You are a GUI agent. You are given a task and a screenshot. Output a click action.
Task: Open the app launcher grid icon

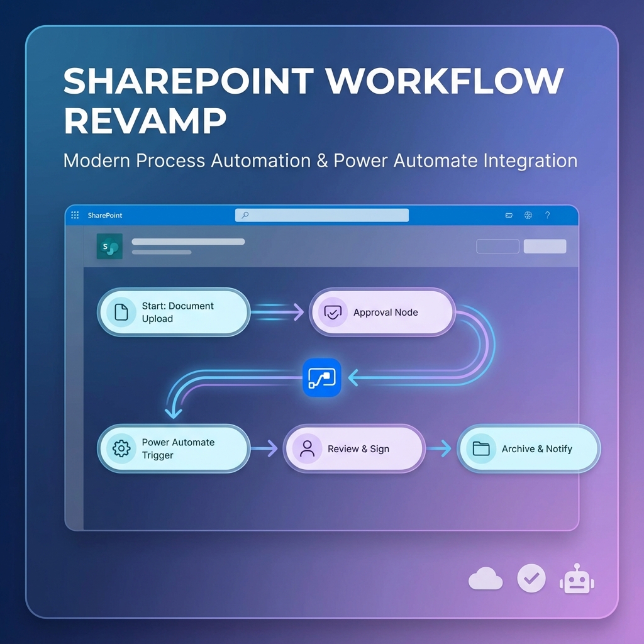[x=74, y=214]
